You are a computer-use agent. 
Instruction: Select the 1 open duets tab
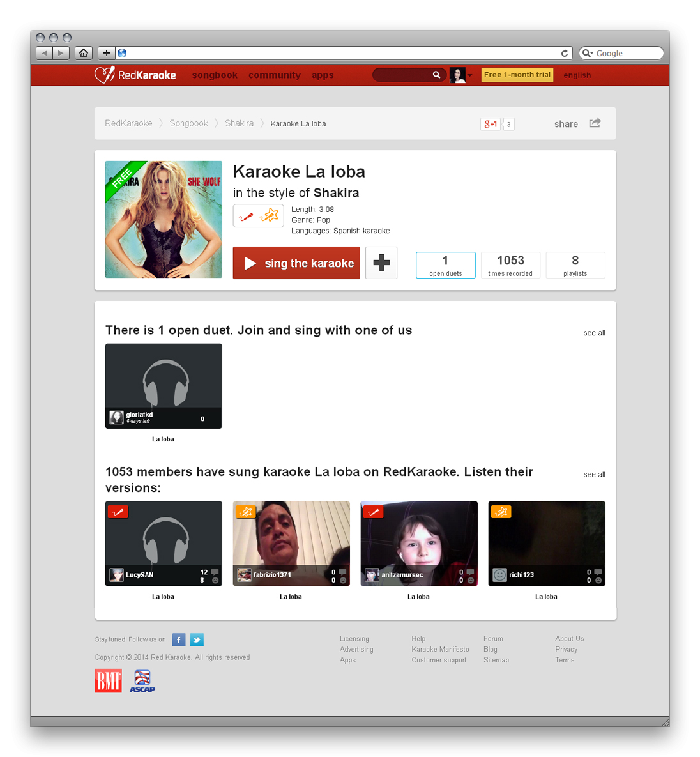[x=446, y=265]
